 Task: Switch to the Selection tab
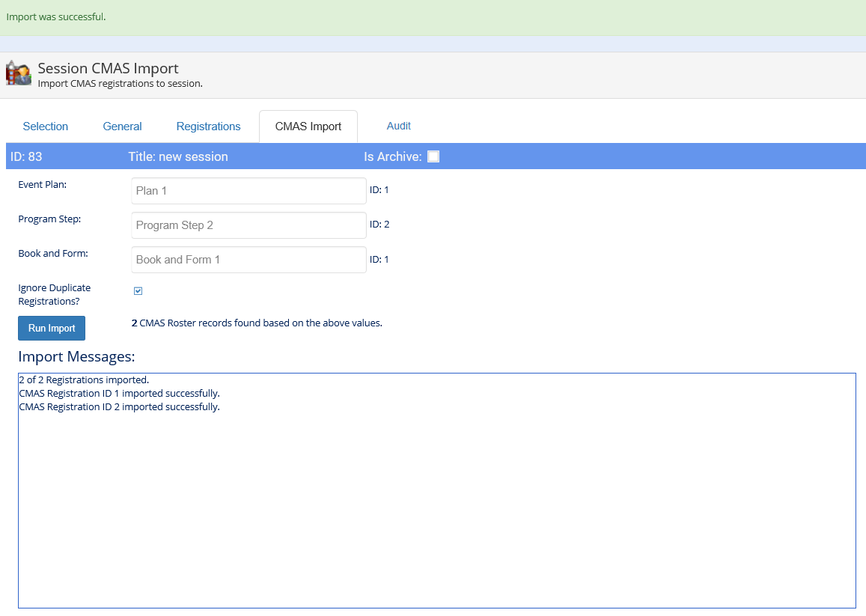pyautogui.click(x=46, y=126)
